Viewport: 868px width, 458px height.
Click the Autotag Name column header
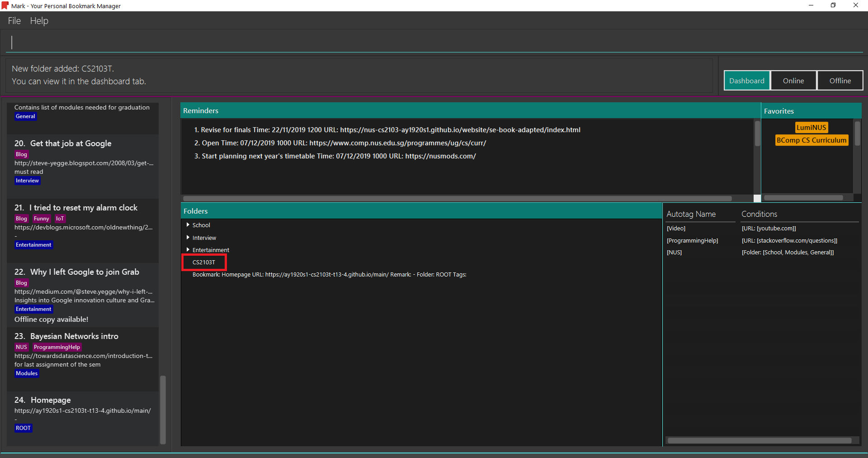[x=691, y=214]
